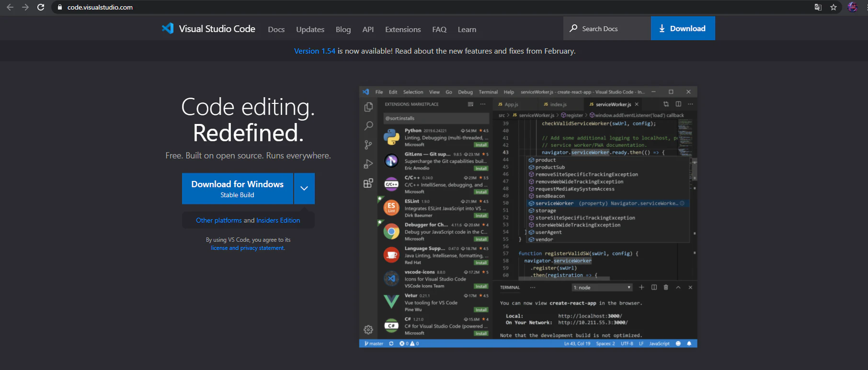Click the Source Control branch icon in the editor screenshot
Screen dimensions: 868x370
click(368, 145)
